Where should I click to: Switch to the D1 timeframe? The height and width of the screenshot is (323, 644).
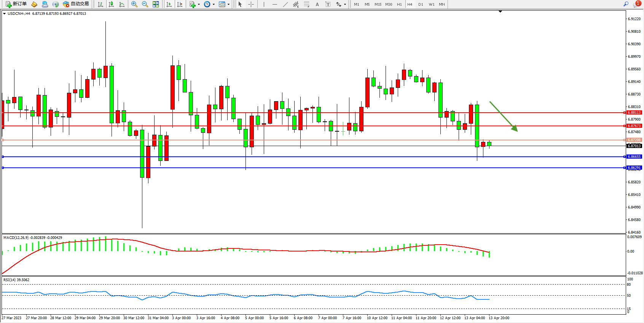(x=421, y=5)
